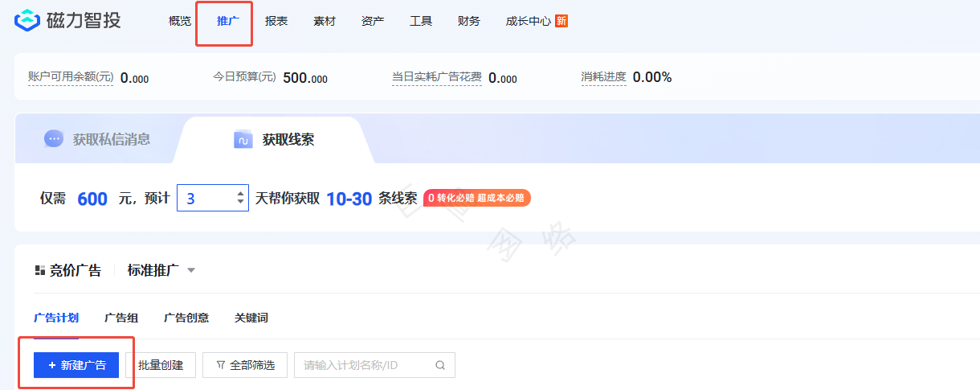Focus the 请输入计划名称/ID search field
The width and height of the screenshot is (980, 390).
point(365,365)
